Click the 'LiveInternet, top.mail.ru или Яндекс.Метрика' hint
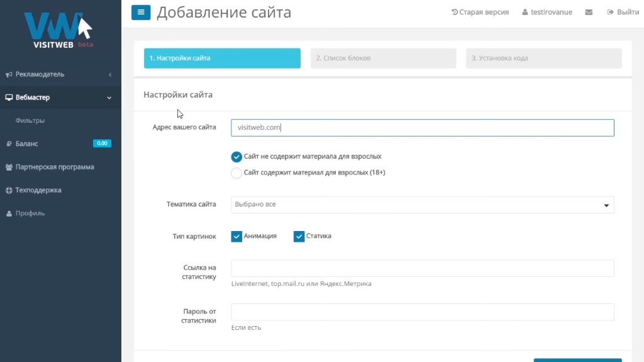The height and width of the screenshot is (362, 644). [301, 284]
